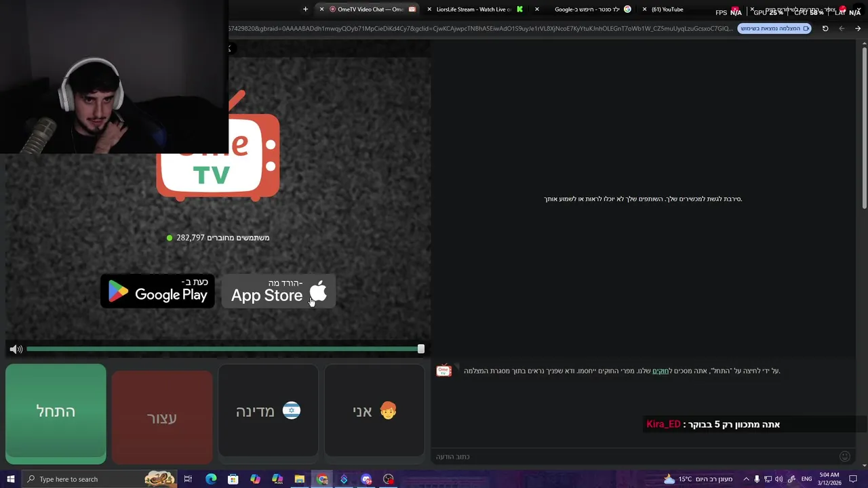Reload the page
868x488 pixels.
(825, 28)
